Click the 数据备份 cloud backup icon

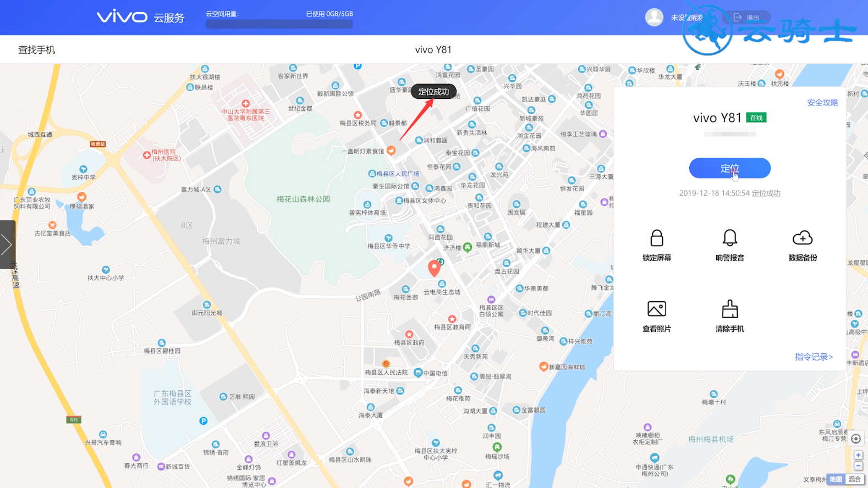tap(803, 238)
